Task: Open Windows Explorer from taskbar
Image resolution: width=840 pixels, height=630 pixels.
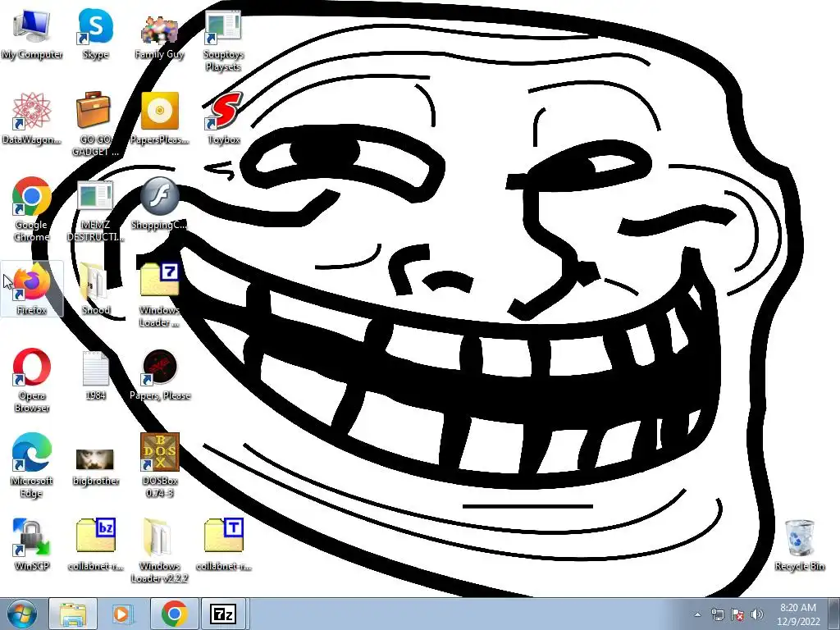Action: point(73,614)
